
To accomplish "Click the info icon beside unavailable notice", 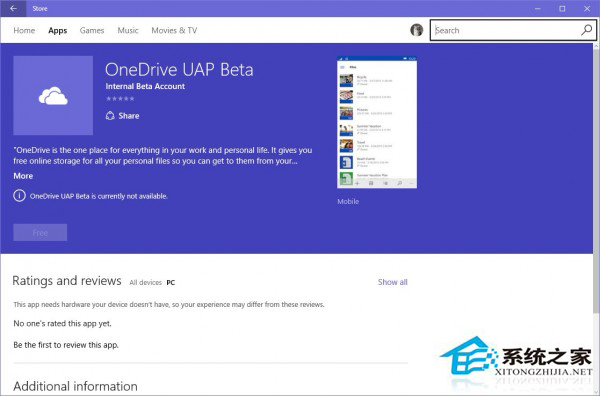I will click(x=19, y=196).
